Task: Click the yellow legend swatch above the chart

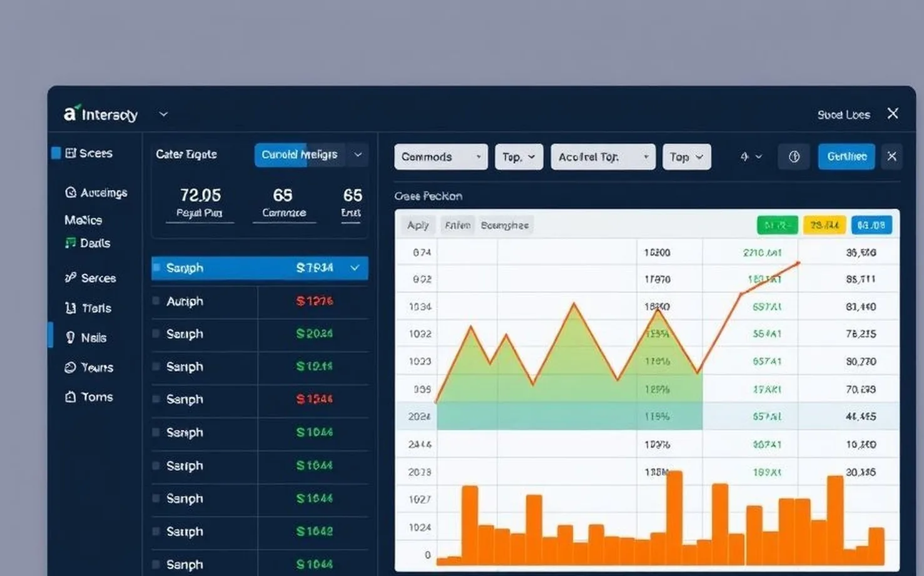Action: click(824, 225)
